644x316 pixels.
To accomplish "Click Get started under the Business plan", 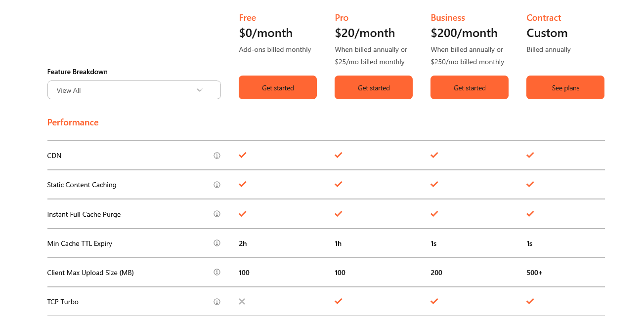I will (469, 87).
